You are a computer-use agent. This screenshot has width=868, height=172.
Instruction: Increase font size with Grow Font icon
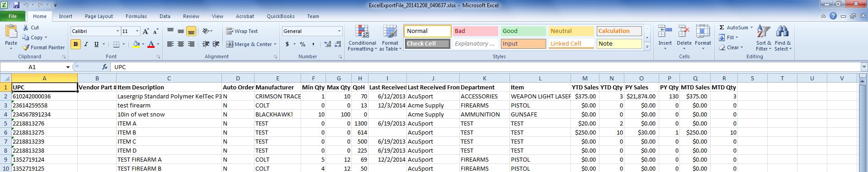[146, 31]
